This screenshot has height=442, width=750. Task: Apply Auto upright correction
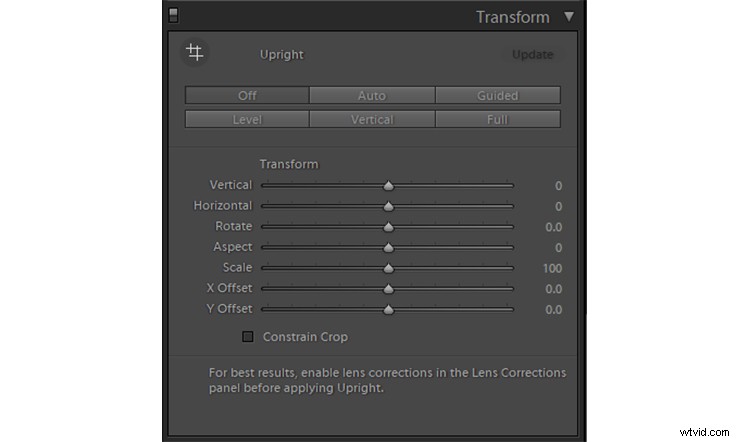click(372, 96)
